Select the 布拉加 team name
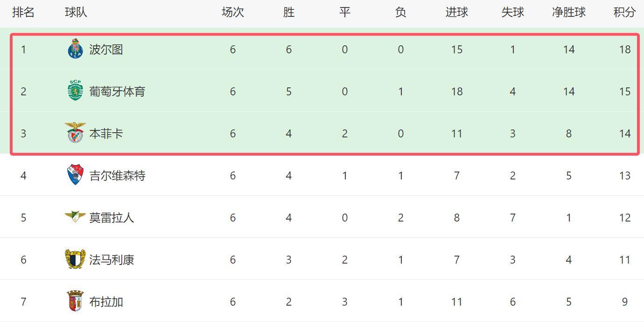The image size is (644, 322). (x=106, y=302)
